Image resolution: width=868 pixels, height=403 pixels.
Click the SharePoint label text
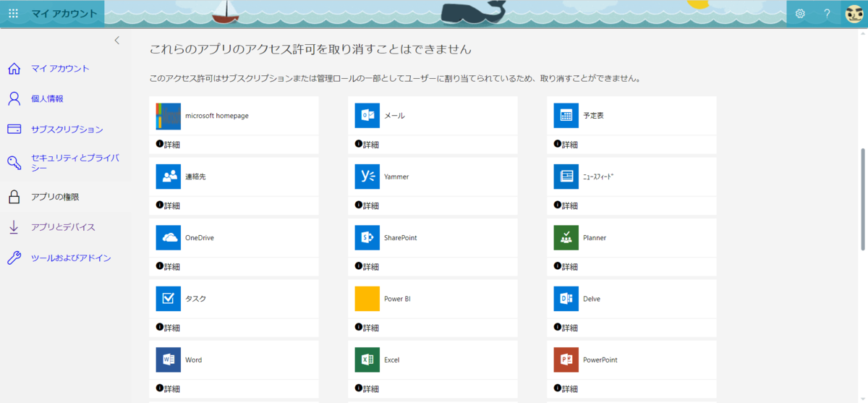400,238
